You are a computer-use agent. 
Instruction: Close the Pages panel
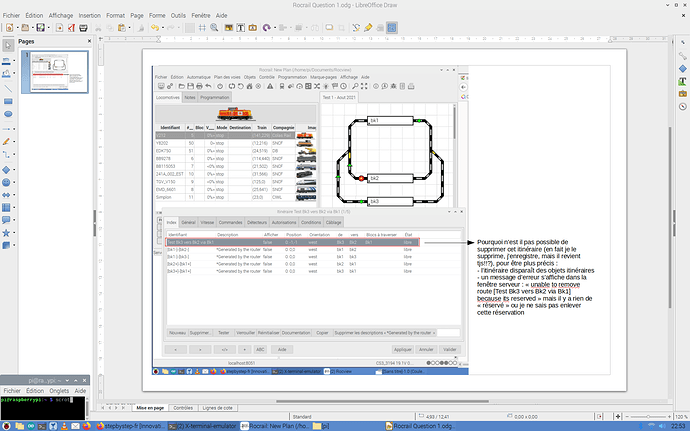[89, 41]
